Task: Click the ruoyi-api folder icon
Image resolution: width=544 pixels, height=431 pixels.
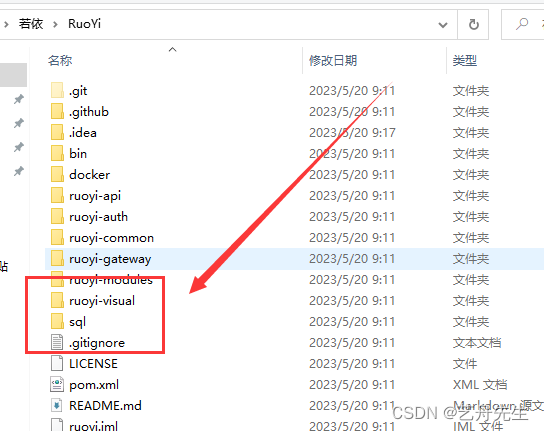Action: pyautogui.click(x=57, y=195)
